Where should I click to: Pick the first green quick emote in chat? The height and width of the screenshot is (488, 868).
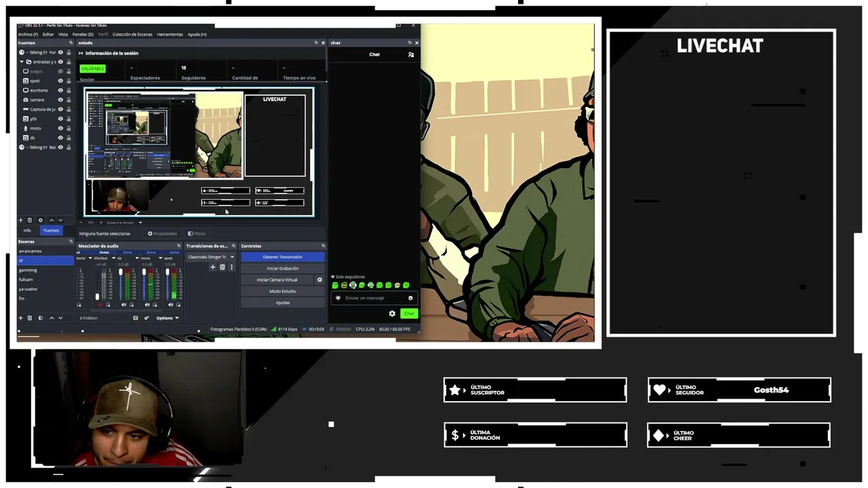click(x=335, y=285)
